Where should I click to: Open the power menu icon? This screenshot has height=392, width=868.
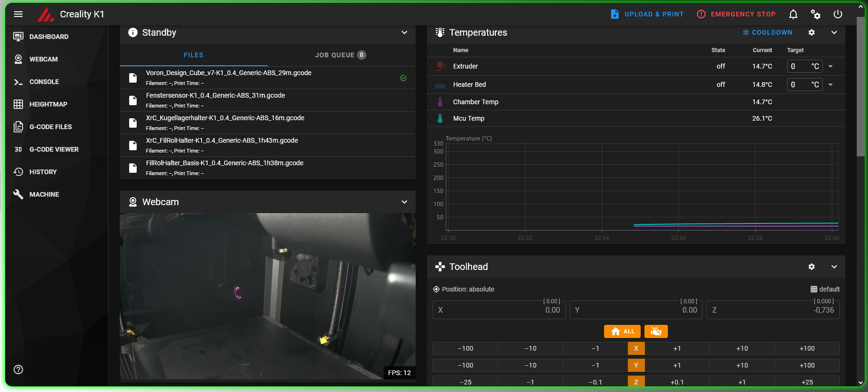[x=838, y=14]
